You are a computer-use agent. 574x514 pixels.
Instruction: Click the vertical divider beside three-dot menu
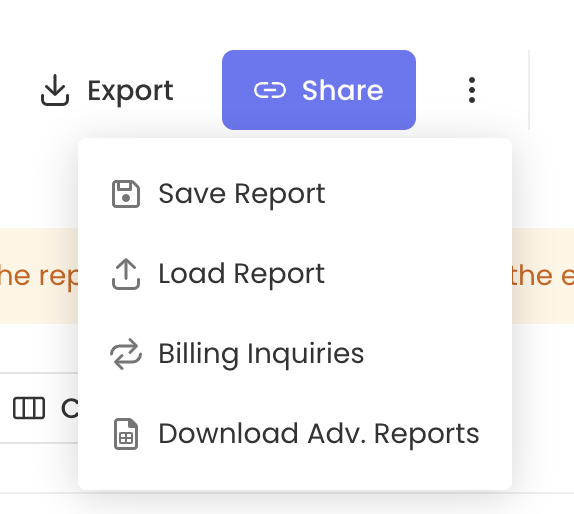(x=529, y=90)
